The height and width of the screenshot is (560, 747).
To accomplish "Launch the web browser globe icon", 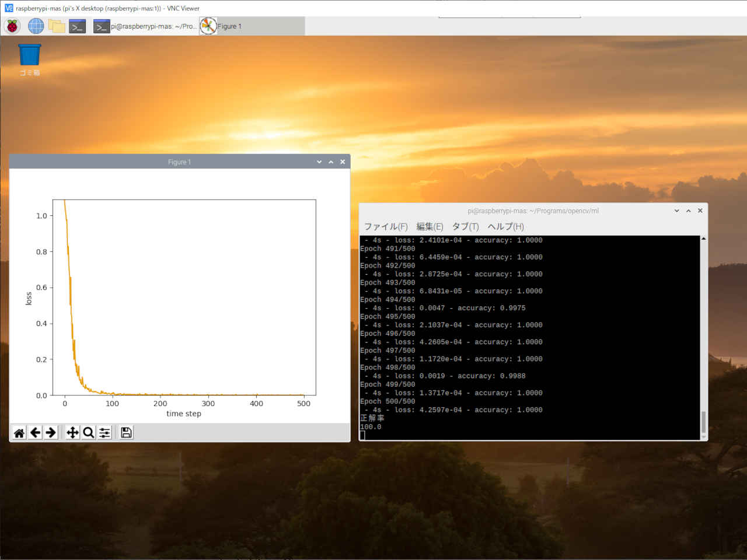I will (x=36, y=26).
